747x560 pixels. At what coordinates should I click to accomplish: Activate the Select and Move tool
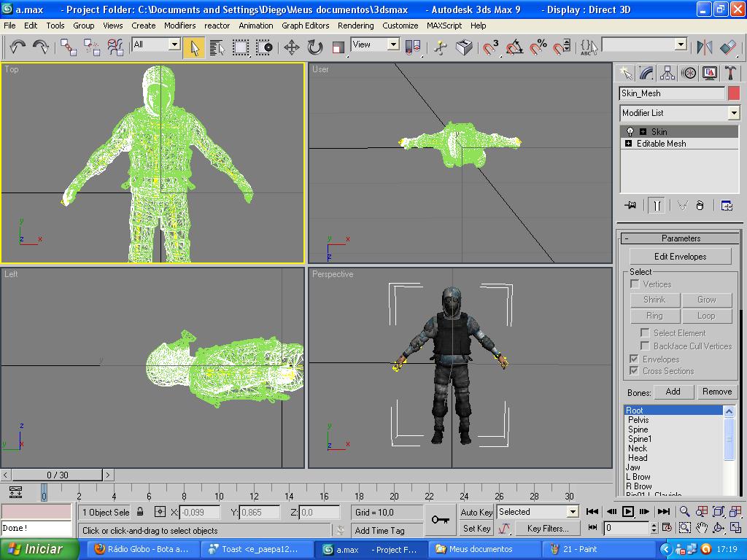292,47
